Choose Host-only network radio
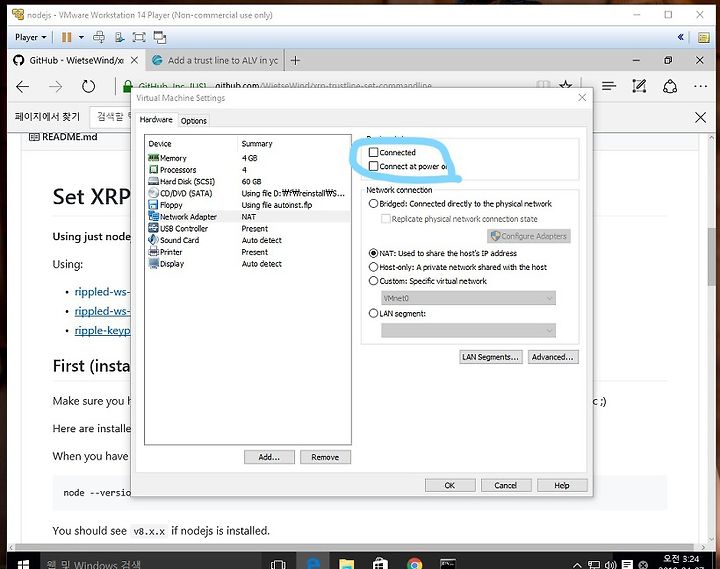The width and height of the screenshot is (720, 569). 374,267
